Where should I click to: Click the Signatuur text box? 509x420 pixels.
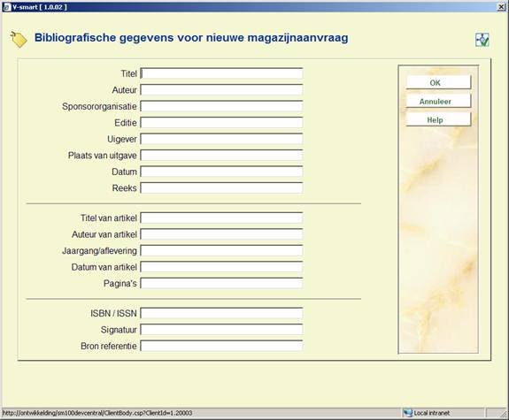[x=221, y=330]
